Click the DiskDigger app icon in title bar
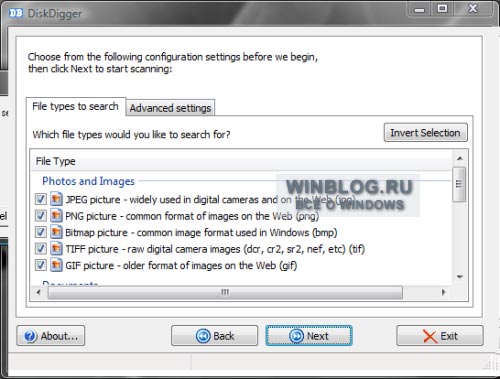The width and height of the screenshot is (500, 379). tap(16, 13)
